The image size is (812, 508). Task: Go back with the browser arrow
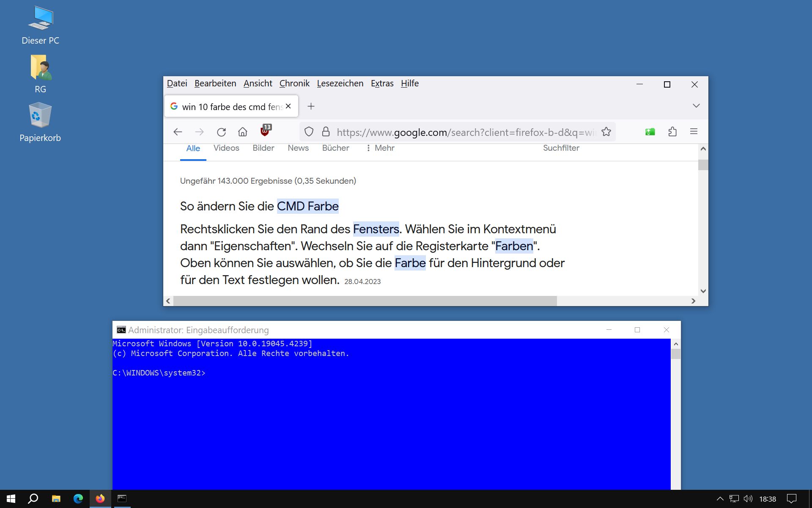178,132
